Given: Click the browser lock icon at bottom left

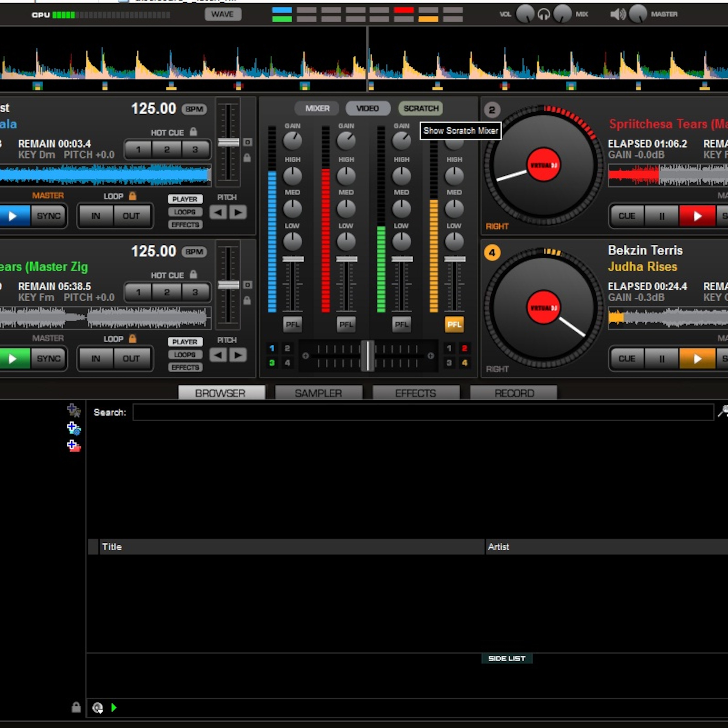Looking at the screenshot, I should pos(76,707).
